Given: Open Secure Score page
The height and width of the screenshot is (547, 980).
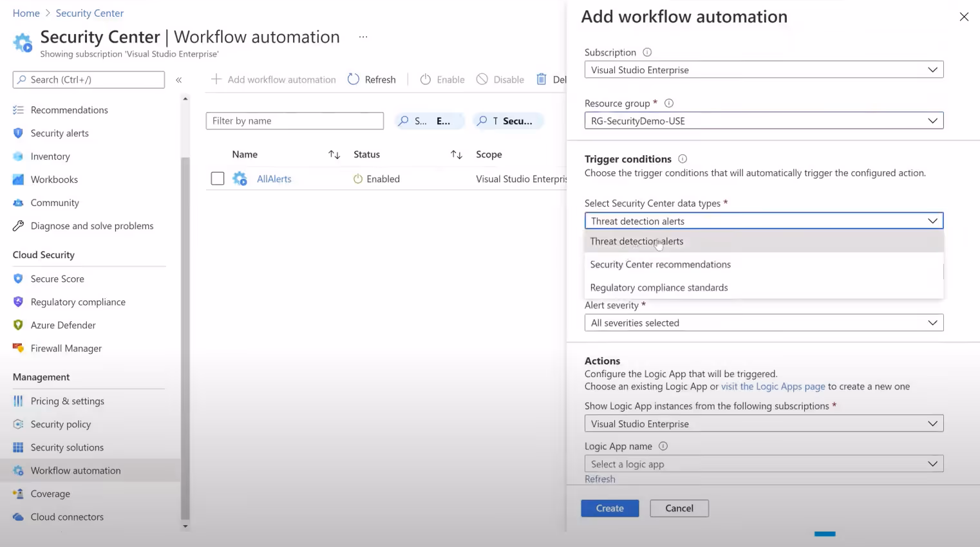Looking at the screenshot, I should (x=57, y=279).
